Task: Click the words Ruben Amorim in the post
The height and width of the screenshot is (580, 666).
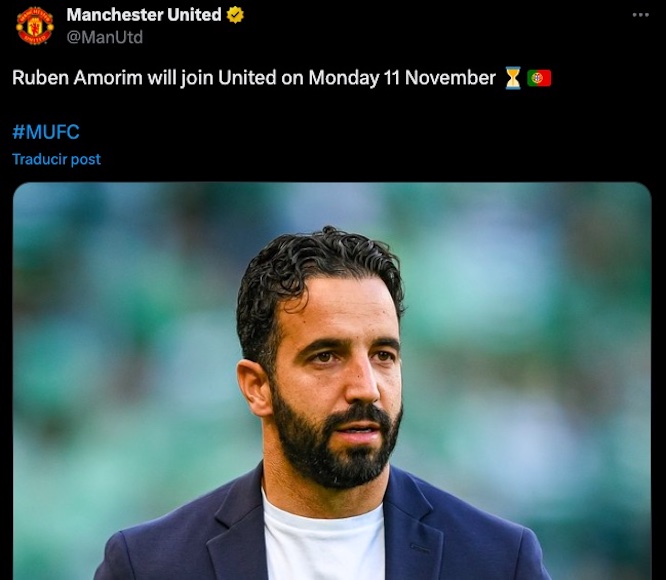Action: pos(77,78)
